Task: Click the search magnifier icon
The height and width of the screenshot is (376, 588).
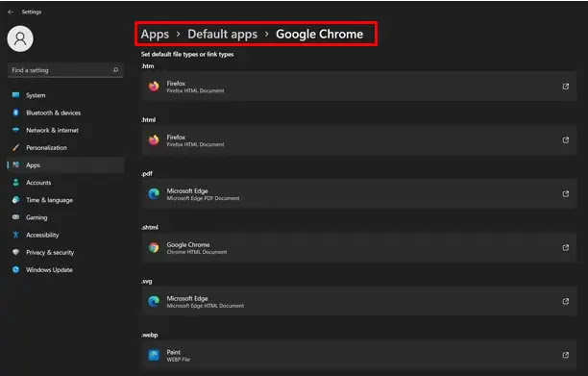Action: (x=115, y=70)
